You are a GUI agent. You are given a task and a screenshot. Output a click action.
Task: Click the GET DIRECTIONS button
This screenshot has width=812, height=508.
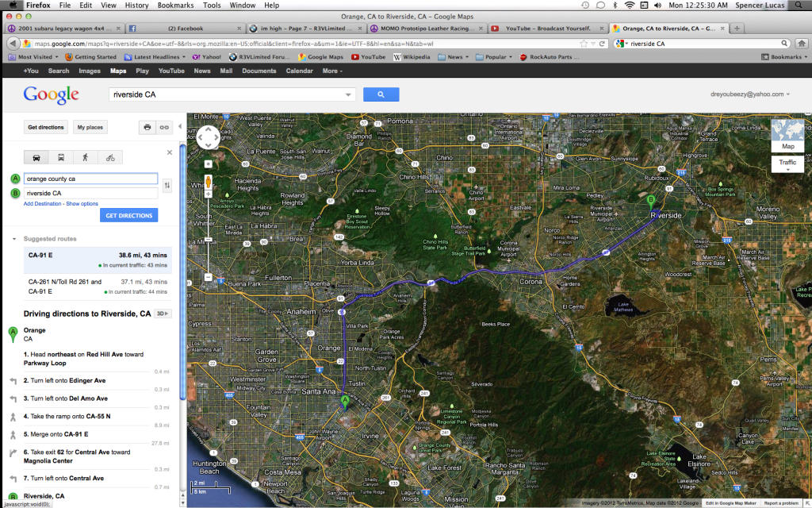tap(129, 215)
